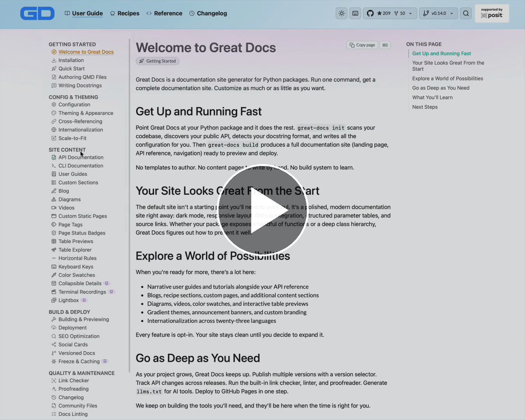Open Custom Static Pages sidebar link
This screenshot has height=420, width=525.
pyautogui.click(x=83, y=216)
